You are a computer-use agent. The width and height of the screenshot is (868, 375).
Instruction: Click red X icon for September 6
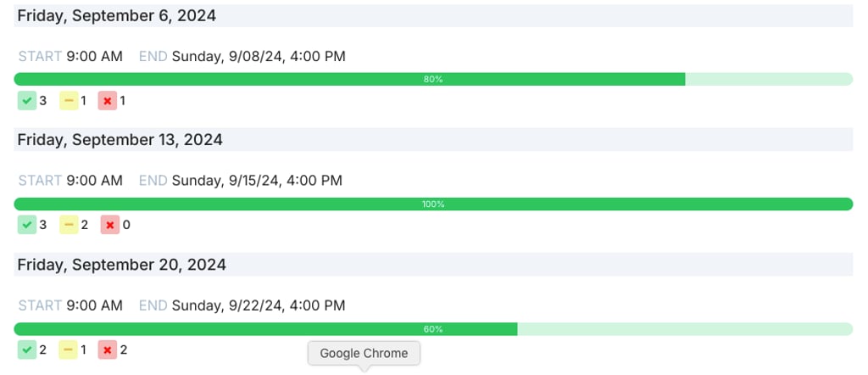[108, 101]
